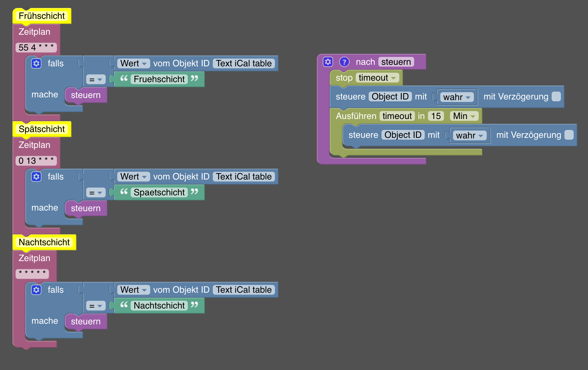Edit the timeout value 15 field
Viewport: 588px width, 370px height.
436,116
